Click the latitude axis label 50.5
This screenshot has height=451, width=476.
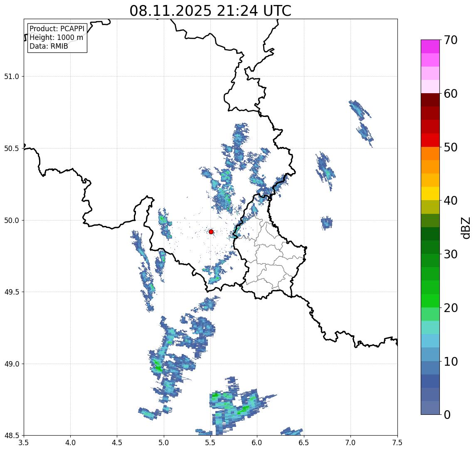12,149
